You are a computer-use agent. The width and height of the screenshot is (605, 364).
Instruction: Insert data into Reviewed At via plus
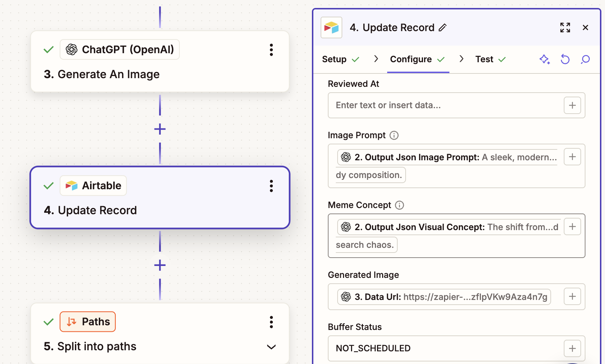[572, 105]
